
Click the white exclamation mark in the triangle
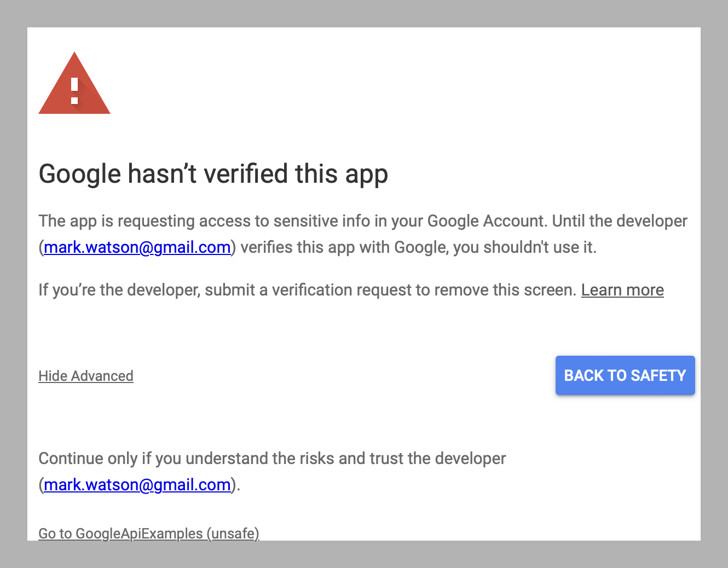74,91
